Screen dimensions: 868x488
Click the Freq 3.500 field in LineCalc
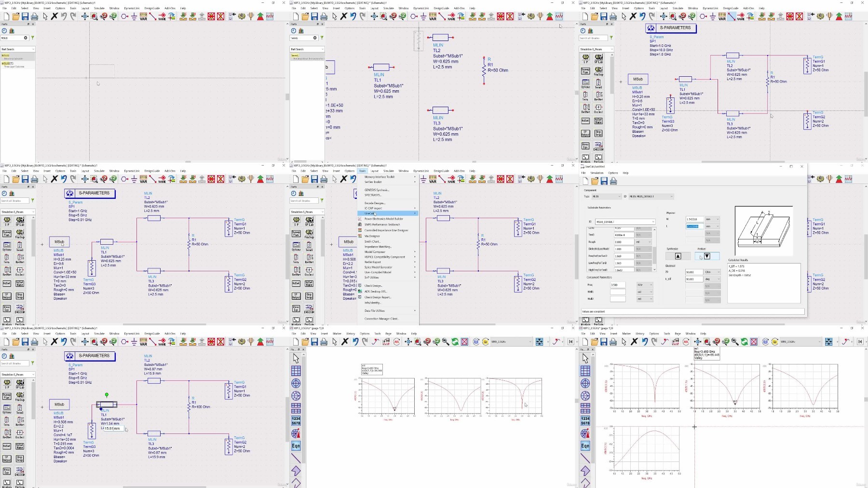point(618,285)
